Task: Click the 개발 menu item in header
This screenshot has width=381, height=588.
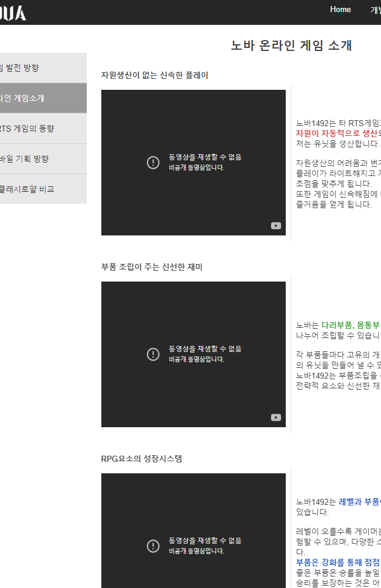Action: [376, 10]
